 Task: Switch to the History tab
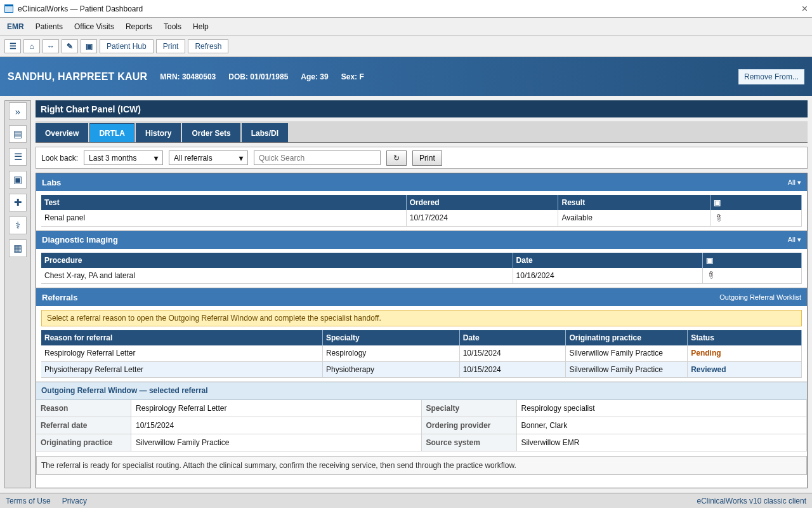click(x=158, y=133)
